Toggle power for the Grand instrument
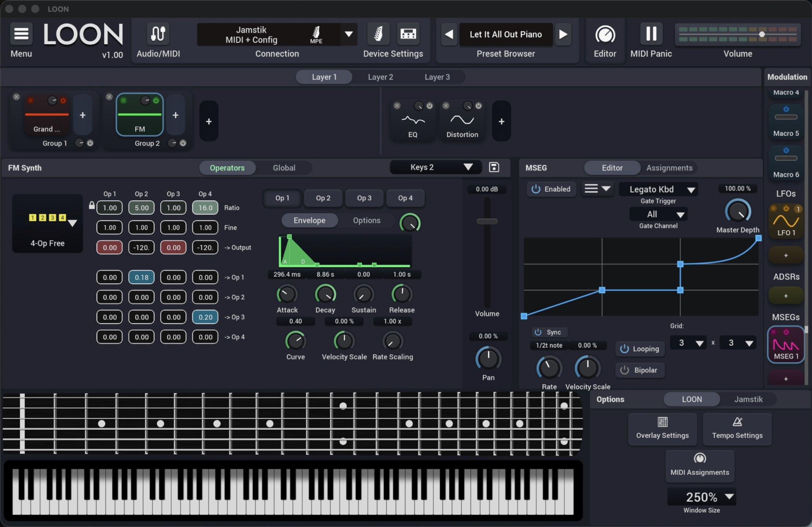Viewport: 812px width, 527px height. [63, 100]
